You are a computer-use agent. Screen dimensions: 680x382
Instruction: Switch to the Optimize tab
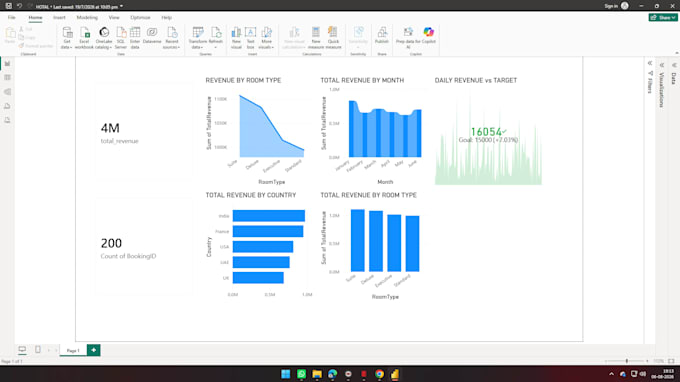click(x=140, y=18)
